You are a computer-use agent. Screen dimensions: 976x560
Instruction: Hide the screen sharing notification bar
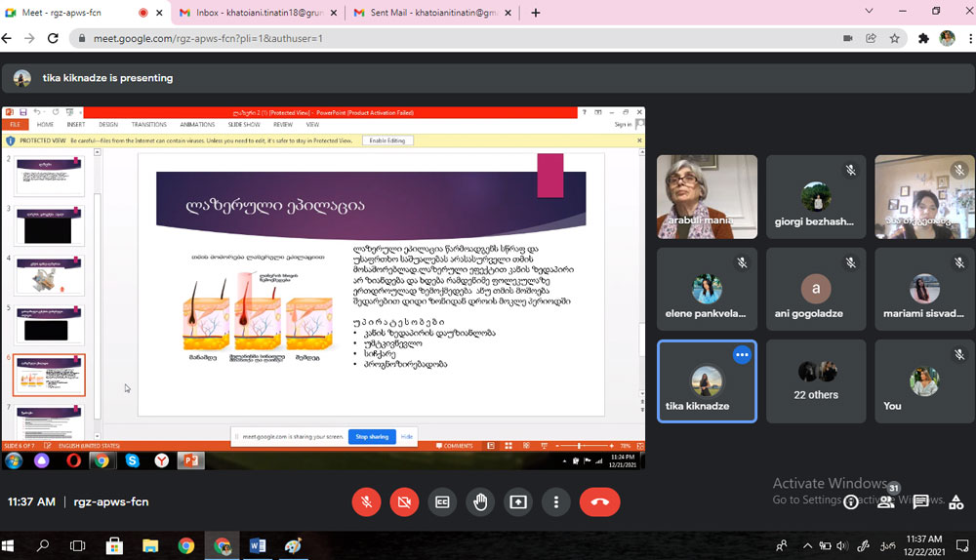click(407, 436)
